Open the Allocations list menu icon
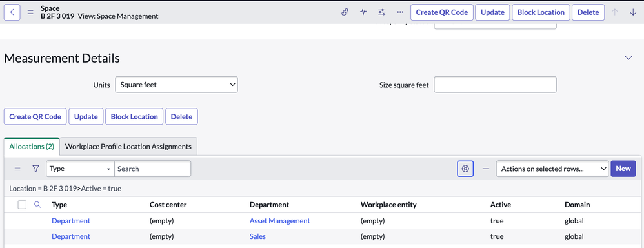Image resolution: width=644 pixels, height=248 pixels. point(17,169)
